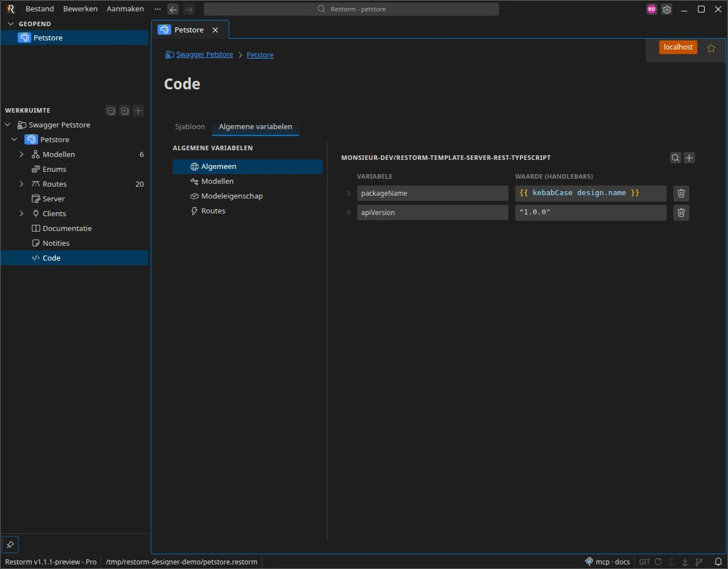This screenshot has height=569, width=728.
Task: Push Git changes with the up-arrow icon
Action: [672, 562]
